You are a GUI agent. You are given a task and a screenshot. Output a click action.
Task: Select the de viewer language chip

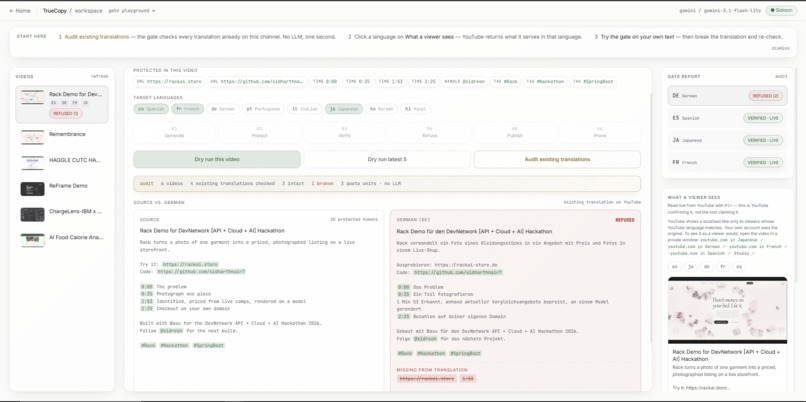[707, 266]
